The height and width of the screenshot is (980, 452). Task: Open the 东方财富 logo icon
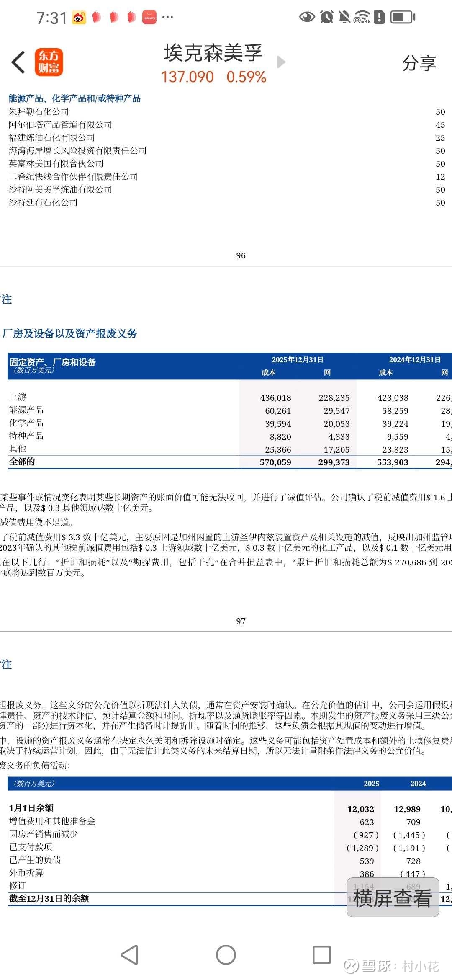[49, 62]
